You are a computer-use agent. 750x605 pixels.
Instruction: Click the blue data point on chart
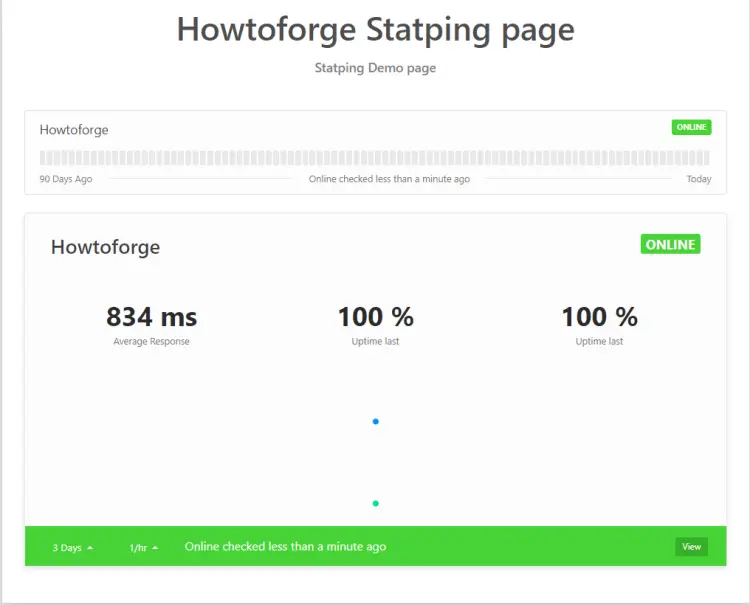pos(375,421)
